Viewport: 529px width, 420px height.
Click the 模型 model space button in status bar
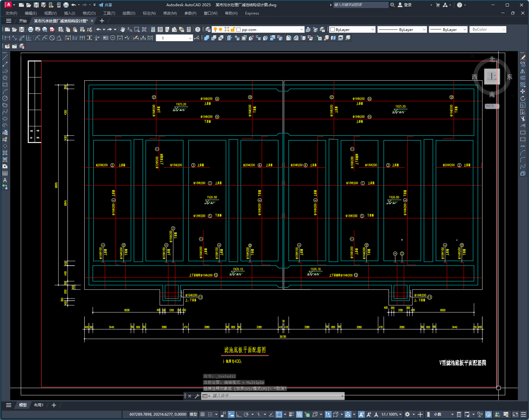click(193, 414)
